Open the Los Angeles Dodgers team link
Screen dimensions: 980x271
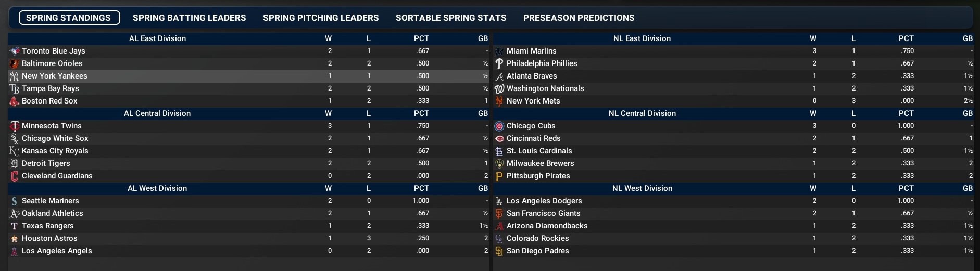click(x=544, y=201)
